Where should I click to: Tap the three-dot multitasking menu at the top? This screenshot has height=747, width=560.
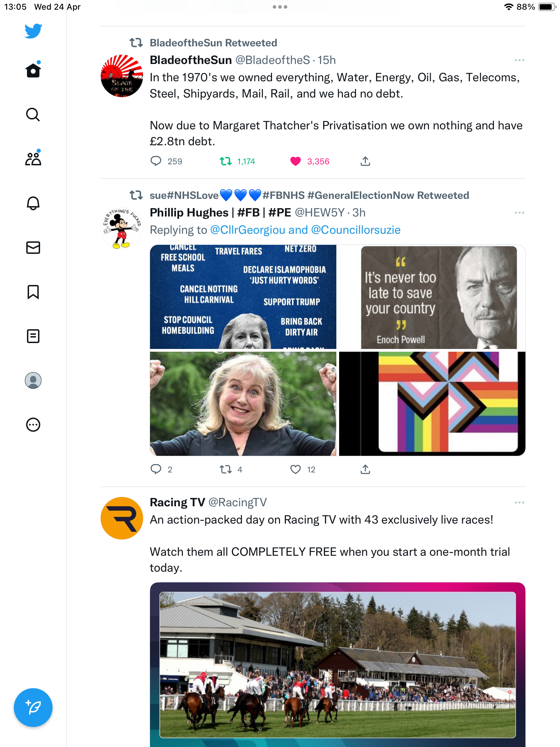(x=280, y=7)
